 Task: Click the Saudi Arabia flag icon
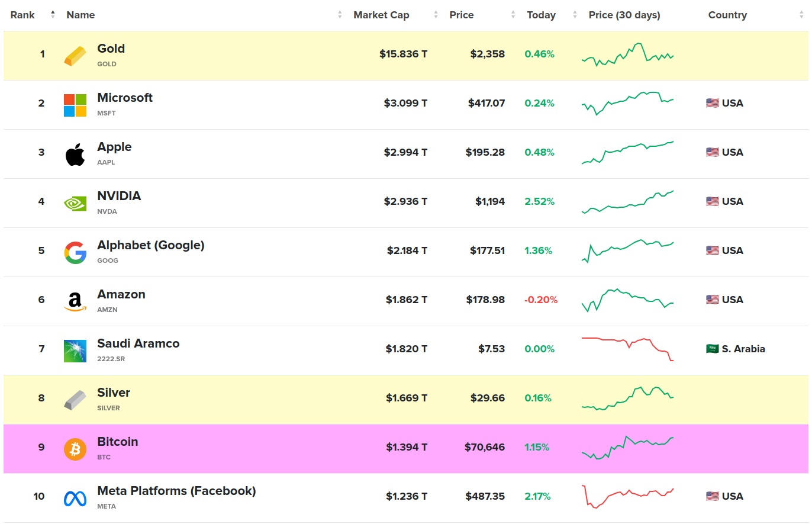tap(712, 349)
